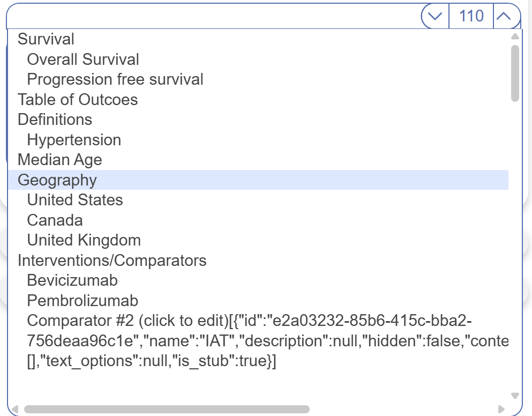The height and width of the screenshot is (416, 532).
Task: Select the Interventions/Comparators heading
Action: (x=112, y=261)
